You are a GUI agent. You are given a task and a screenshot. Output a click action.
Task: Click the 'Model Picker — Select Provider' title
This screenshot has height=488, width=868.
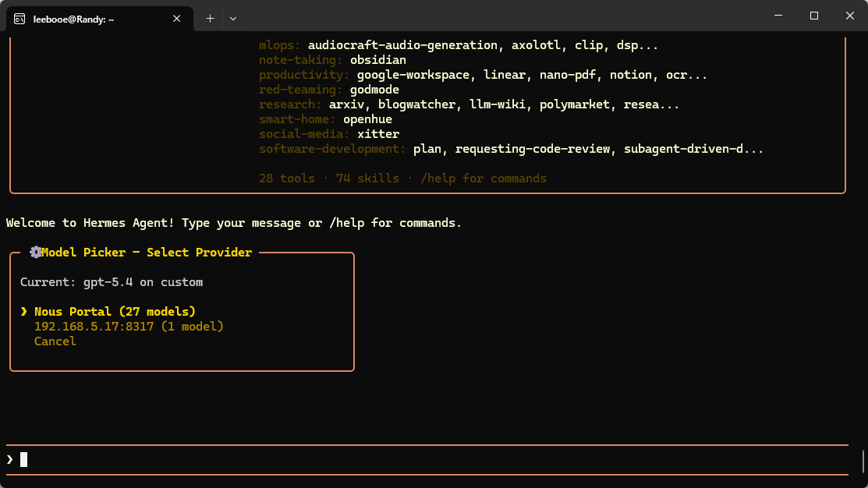147,253
